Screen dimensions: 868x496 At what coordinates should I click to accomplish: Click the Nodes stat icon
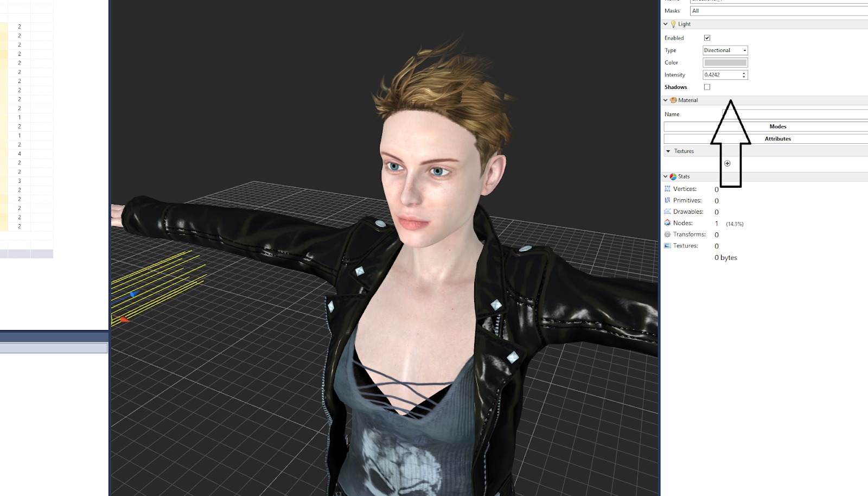(667, 223)
